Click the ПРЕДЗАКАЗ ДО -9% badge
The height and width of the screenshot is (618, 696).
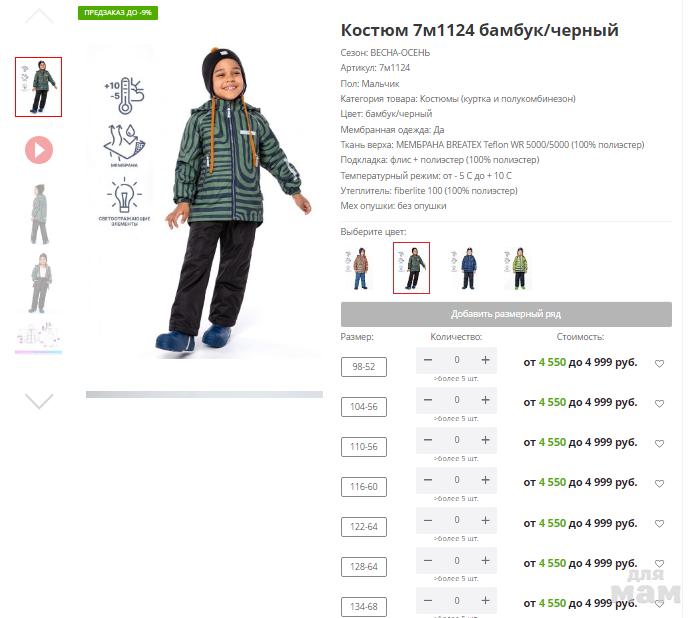pos(118,13)
